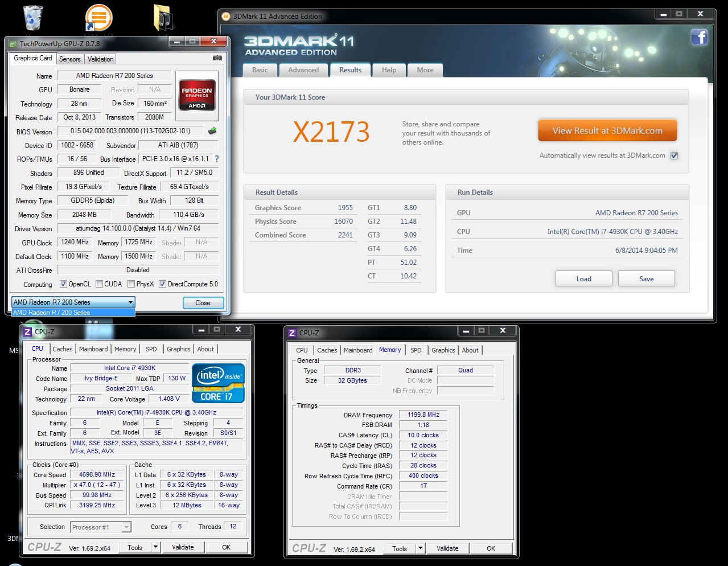Click the Save button in Run Details
The width and height of the screenshot is (728, 566).
tap(647, 278)
